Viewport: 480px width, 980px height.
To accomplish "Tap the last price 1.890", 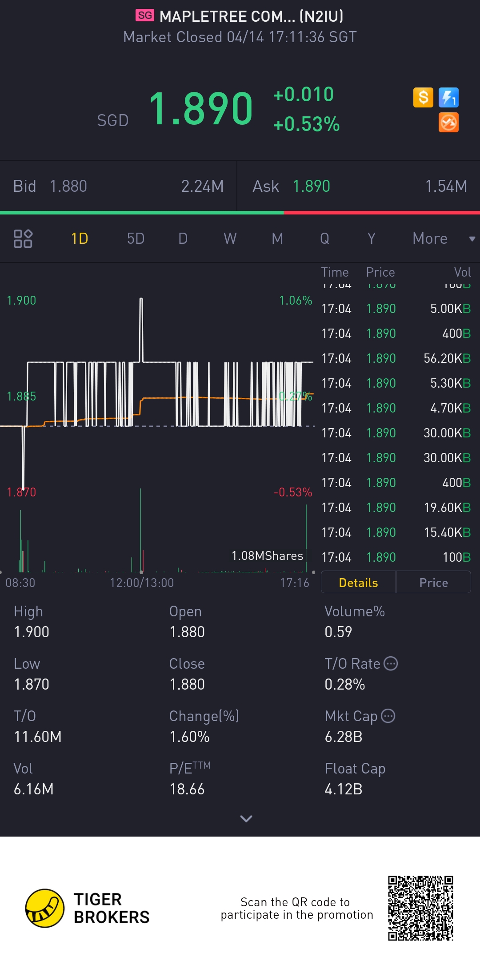I will 201,109.
